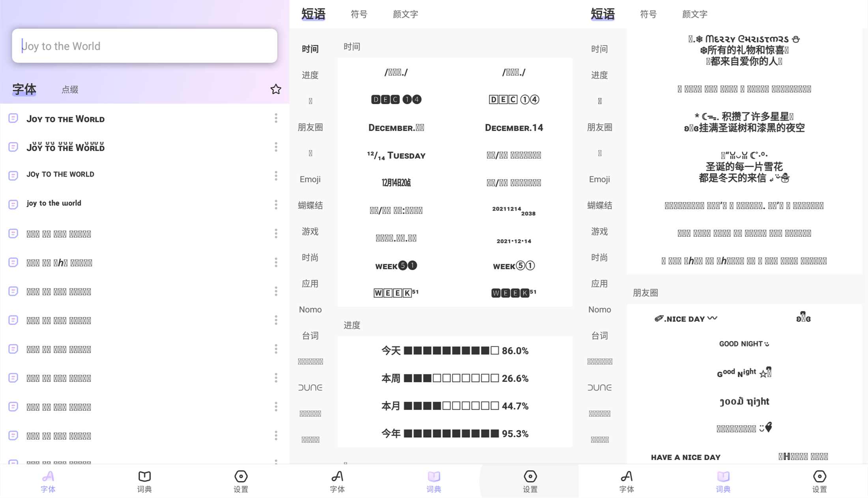868x498 pixels.
Task: Select the 今年 95.3% progress bar text
Action: coord(455,433)
